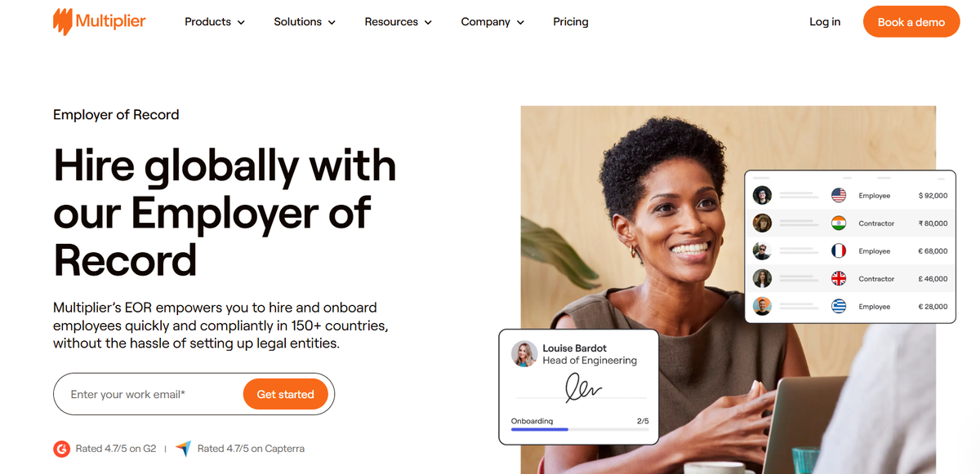Click the Log in link
This screenshot has width=980, height=474.
[x=825, y=22]
